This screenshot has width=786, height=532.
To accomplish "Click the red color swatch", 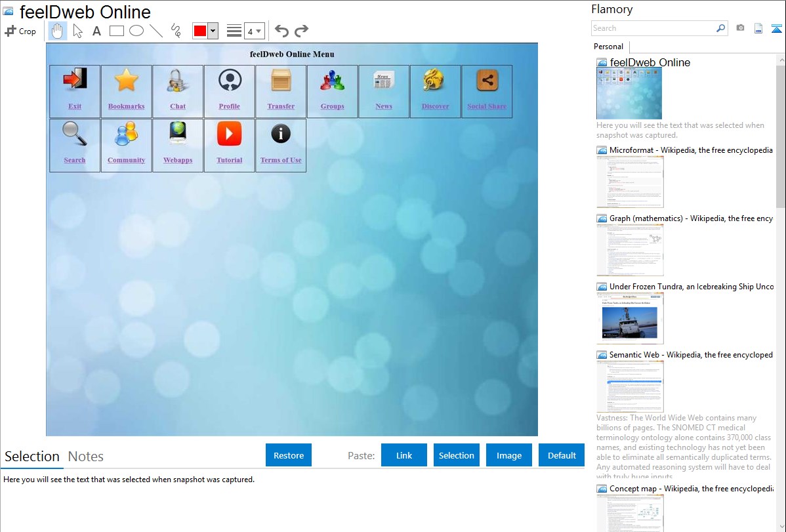I will pos(200,31).
